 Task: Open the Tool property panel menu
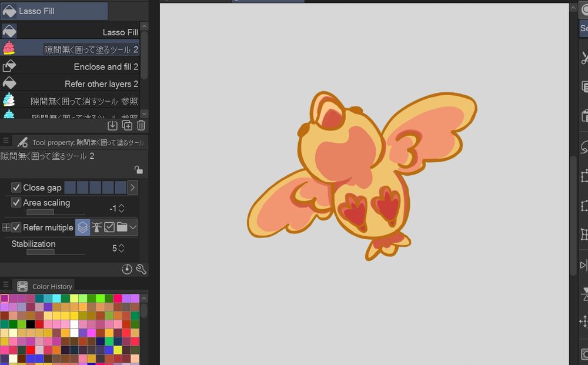[6, 140]
